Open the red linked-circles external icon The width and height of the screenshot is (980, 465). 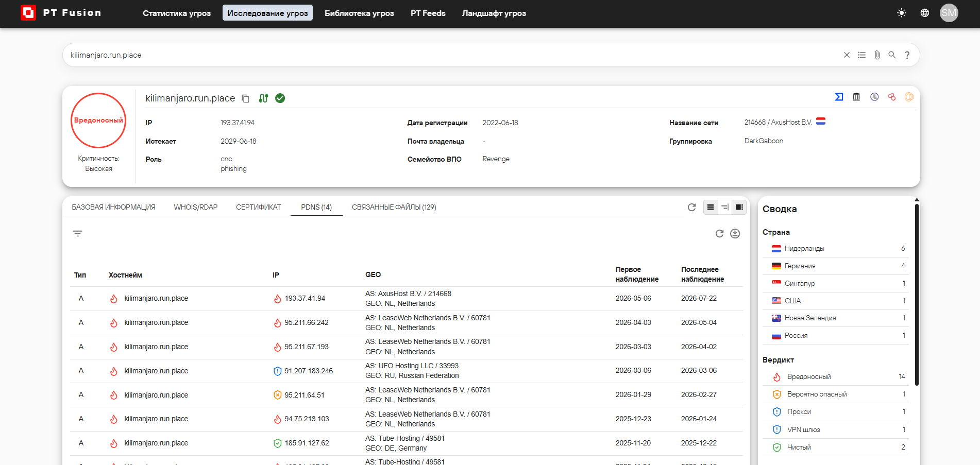coord(892,97)
